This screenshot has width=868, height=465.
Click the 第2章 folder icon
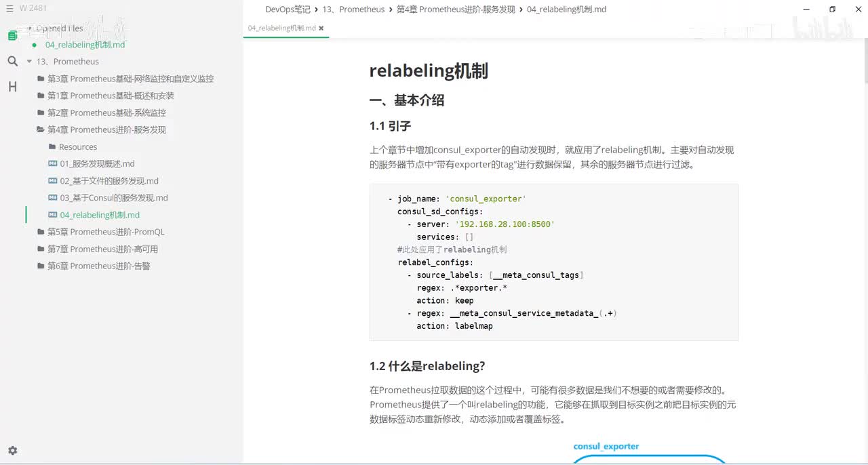click(41, 113)
